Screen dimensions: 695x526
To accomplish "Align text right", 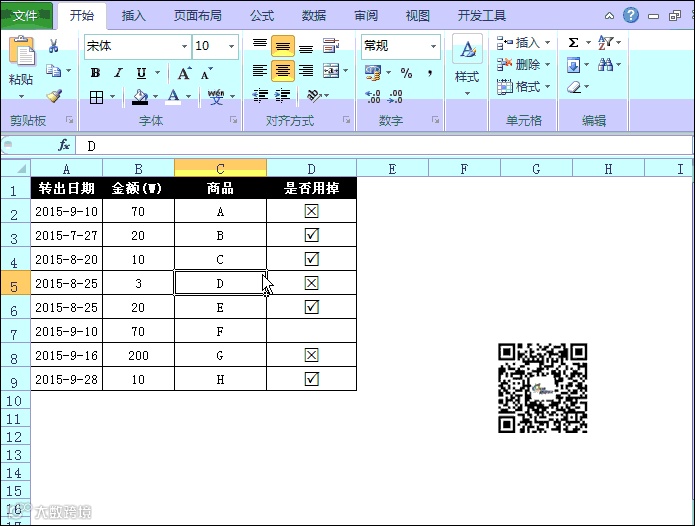I will pos(306,70).
